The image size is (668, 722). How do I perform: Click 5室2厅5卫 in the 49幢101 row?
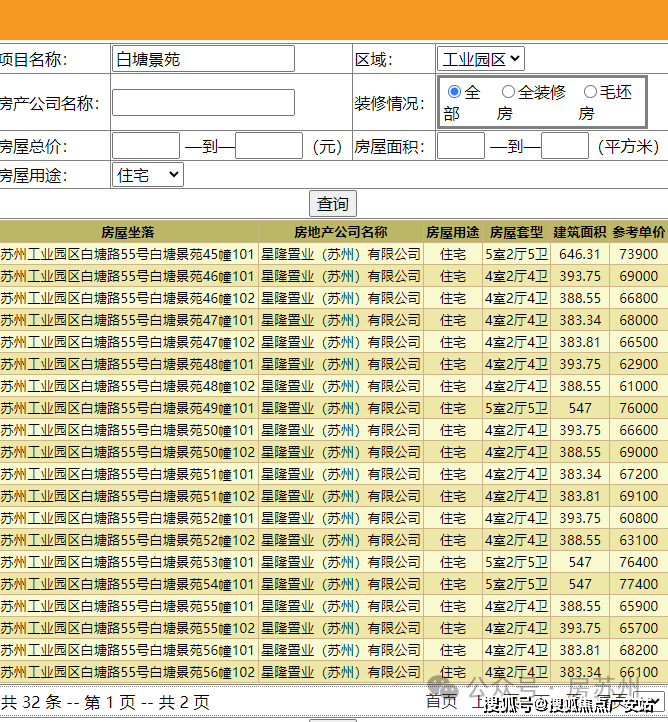[x=516, y=408]
